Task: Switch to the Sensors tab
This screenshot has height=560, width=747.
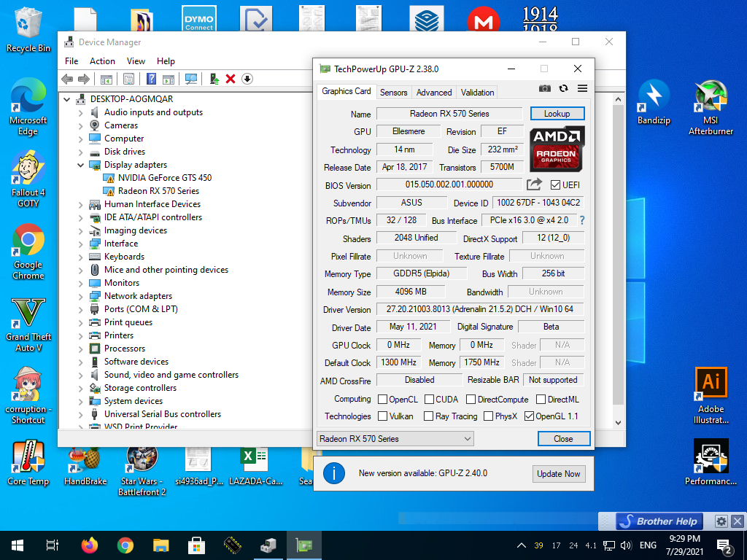Action: coord(393,93)
